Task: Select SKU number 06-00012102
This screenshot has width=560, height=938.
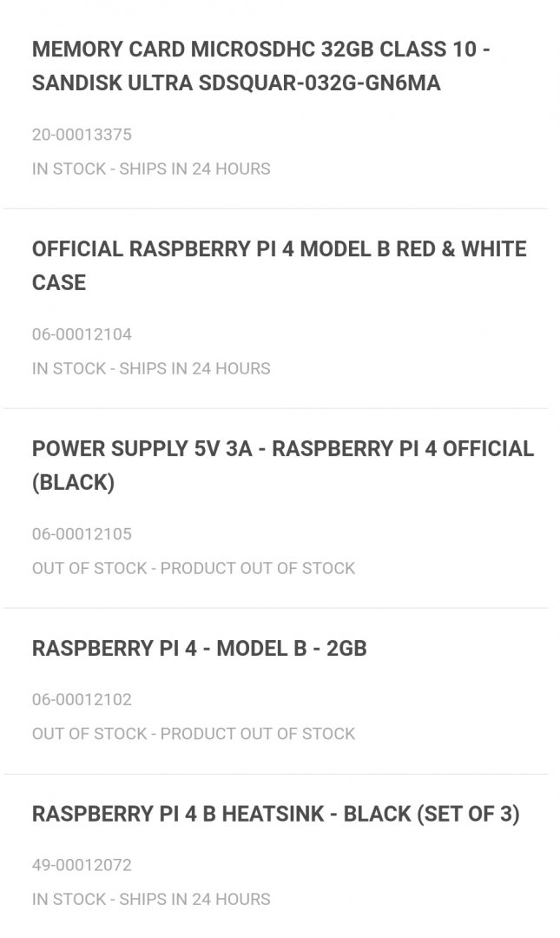Action: click(x=82, y=699)
